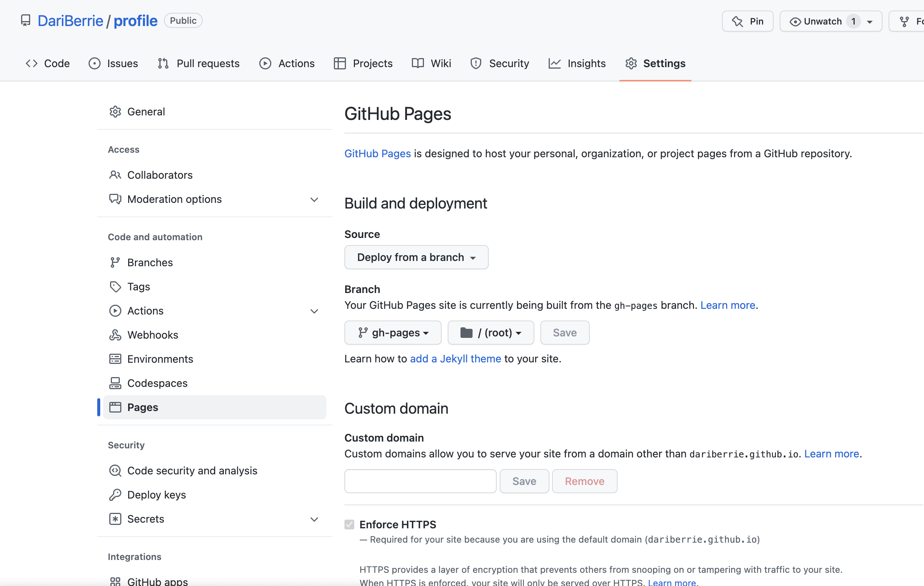Click the Code security and analysis icon
The image size is (924, 586).
(x=115, y=471)
